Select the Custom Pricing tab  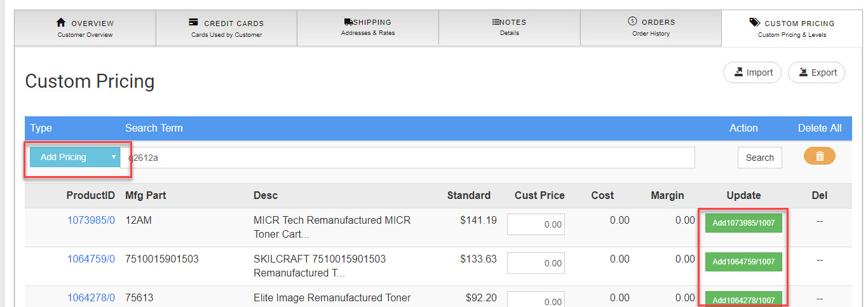[792, 29]
